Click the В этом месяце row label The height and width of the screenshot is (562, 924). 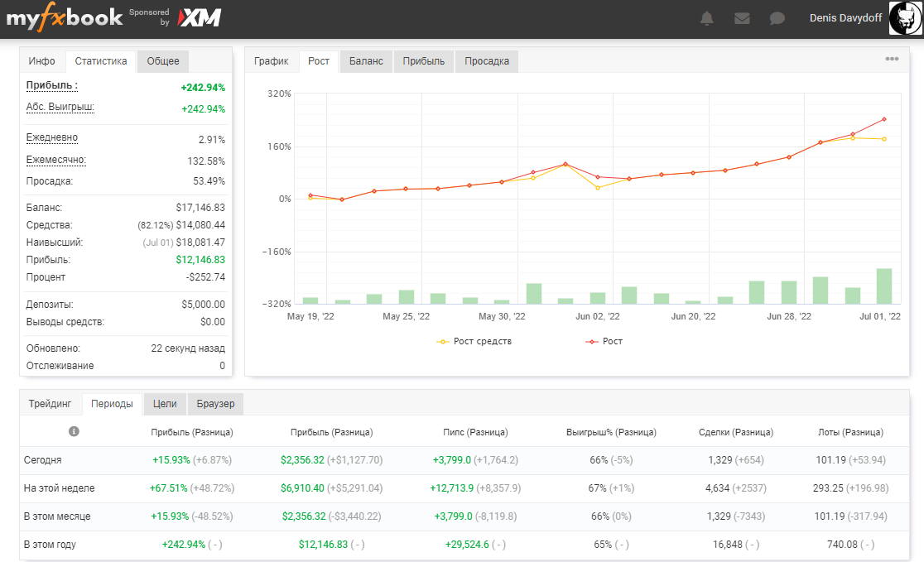point(57,516)
